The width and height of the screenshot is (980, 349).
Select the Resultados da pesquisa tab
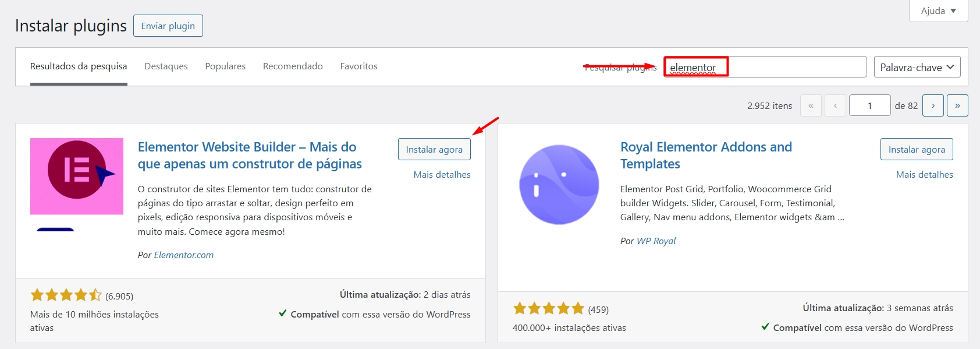coord(79,66)
